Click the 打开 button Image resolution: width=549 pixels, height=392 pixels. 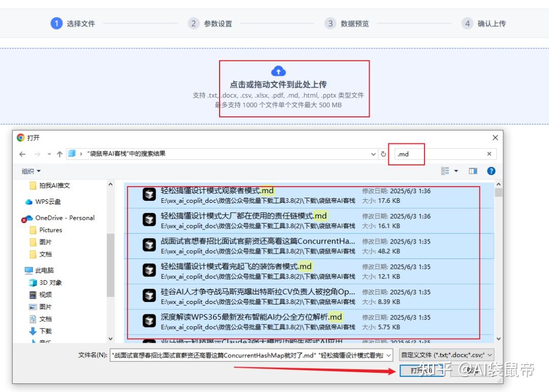click(x=421, y=370)
